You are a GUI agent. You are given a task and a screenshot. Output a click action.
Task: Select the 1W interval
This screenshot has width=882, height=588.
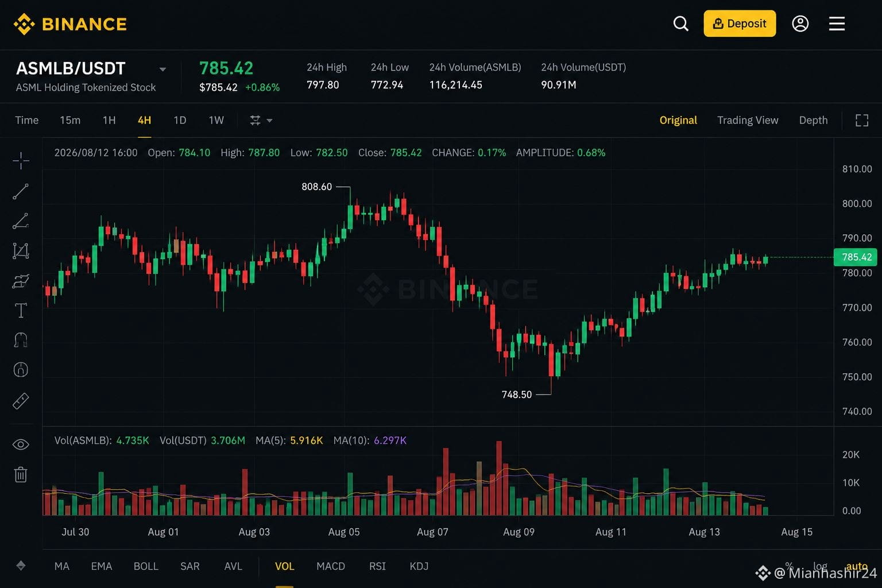coord(216,120)
